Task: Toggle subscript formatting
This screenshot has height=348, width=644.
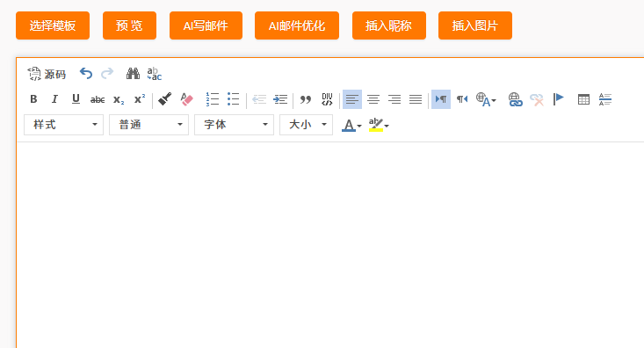Action: 119,99
